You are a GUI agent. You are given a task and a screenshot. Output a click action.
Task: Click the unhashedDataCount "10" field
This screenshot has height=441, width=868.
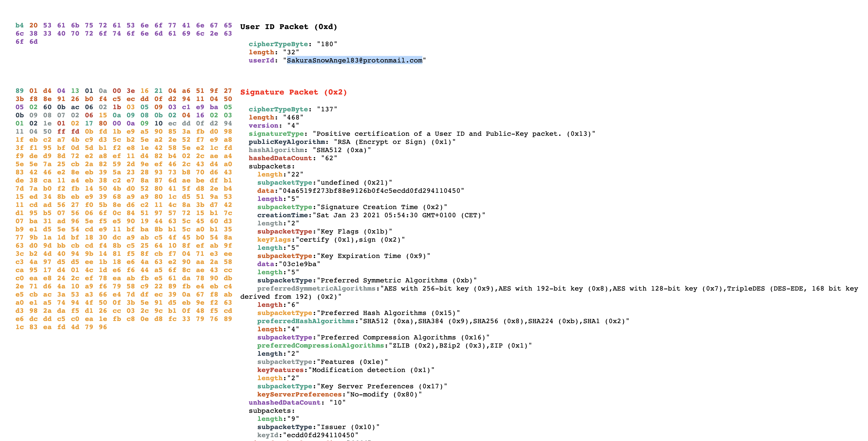coord(297,402)
